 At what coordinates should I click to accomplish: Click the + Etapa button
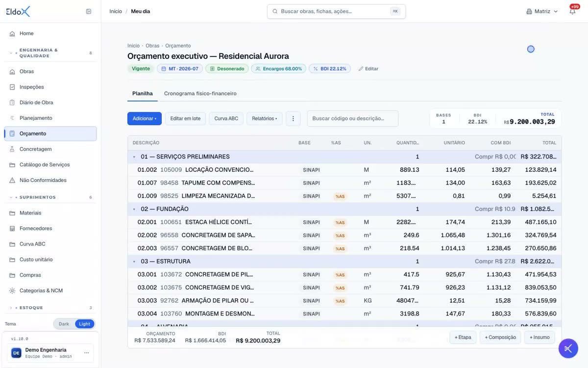(463, 337)
